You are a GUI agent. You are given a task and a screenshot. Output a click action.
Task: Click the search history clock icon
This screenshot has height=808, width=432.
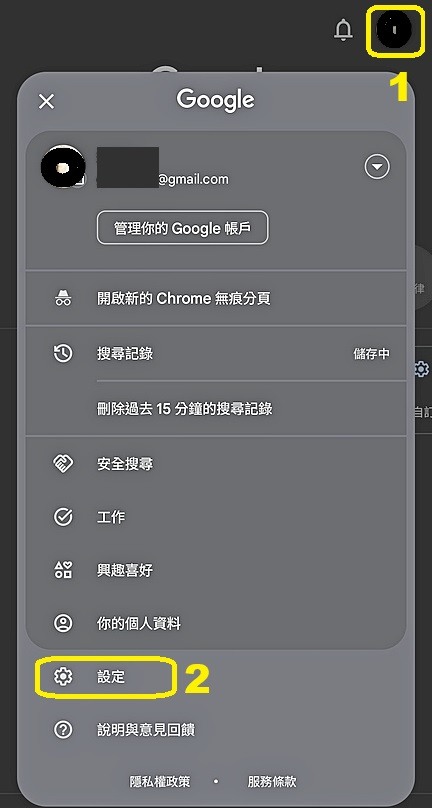[x=63, y=354]
